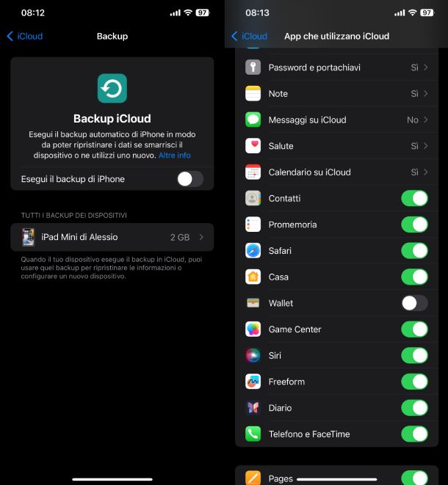Tap Wi-Fi icon on App che utilizzano iCloud screen
The height and width of the screenshot is (485, 448).
click(x=413, y=12)
